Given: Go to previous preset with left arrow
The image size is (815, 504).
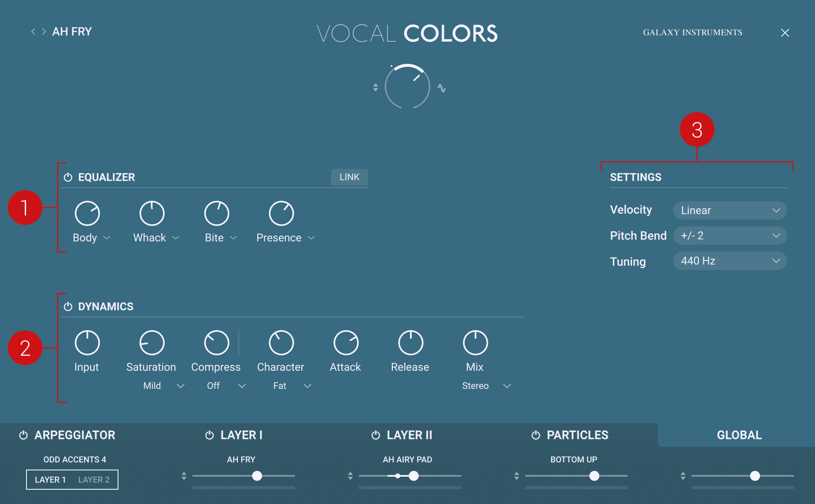Looking at the screenshot, I should [x=33, y=31].
